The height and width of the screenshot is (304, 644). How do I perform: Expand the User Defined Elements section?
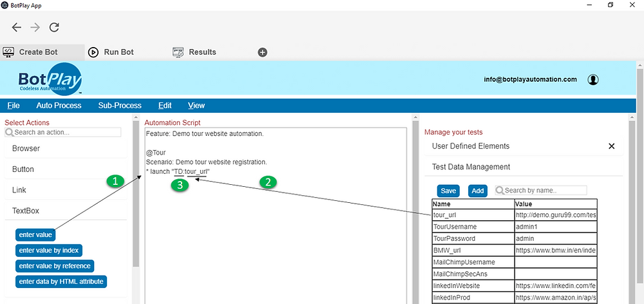(523, 146)
